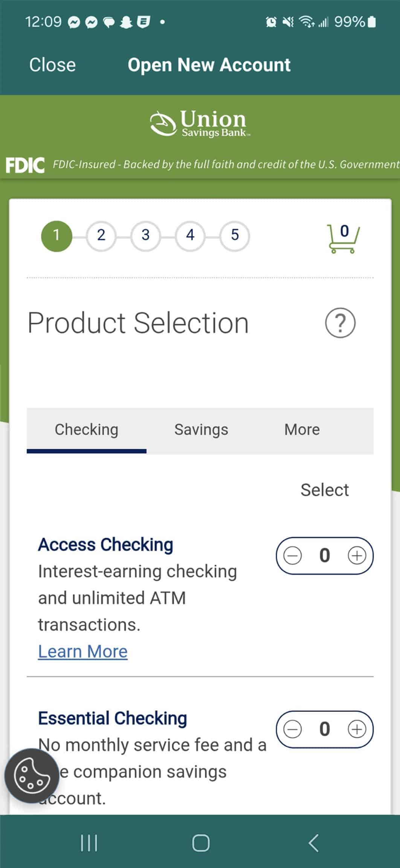
Task: Decrease Access Checking quantity with minus
Action: 293,556
